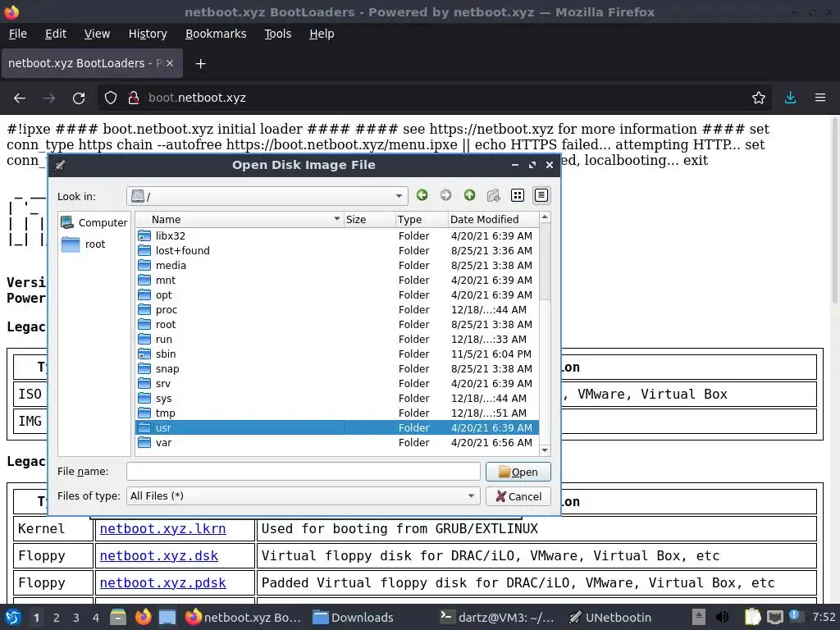840x630 pixels.
Task: Sort by the Type column header
Action: click(421, 219)
